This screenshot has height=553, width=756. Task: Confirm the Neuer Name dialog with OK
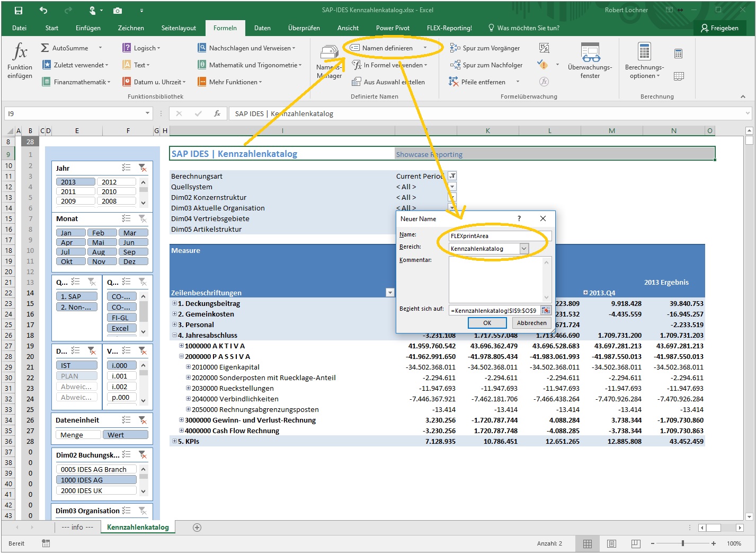tap(487, 323)
